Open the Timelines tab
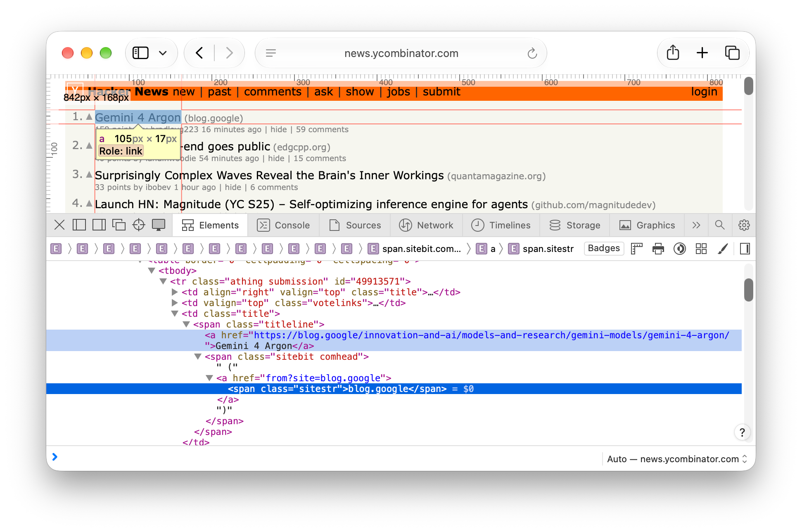The image size is (802, 532). tap(501, 225)
